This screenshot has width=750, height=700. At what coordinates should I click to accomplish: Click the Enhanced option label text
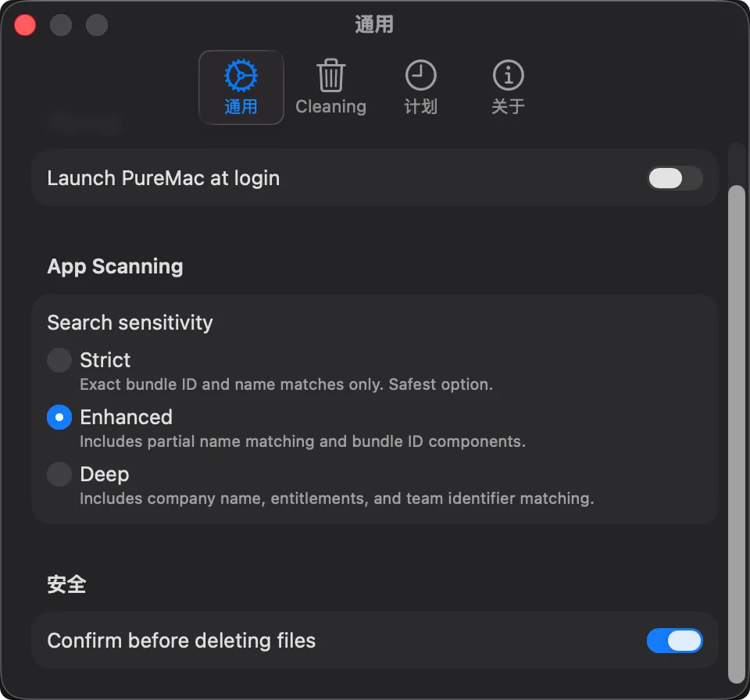[x=127, y=417]
